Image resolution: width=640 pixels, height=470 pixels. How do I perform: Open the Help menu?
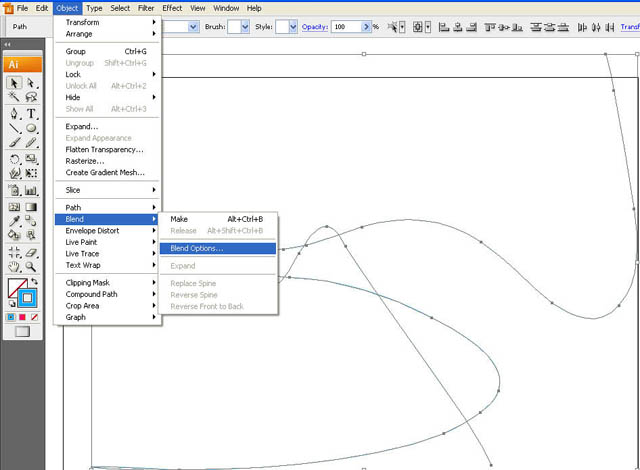[x=254, y=8]
